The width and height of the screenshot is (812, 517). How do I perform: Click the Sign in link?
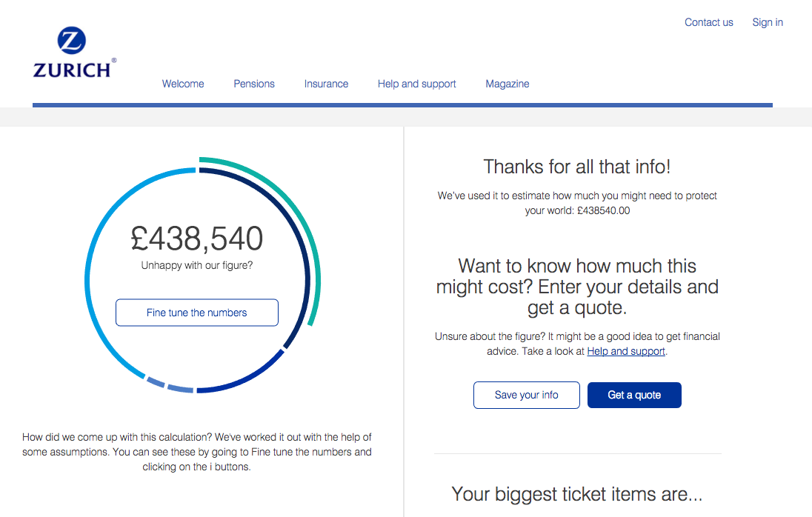pos(768,22)
